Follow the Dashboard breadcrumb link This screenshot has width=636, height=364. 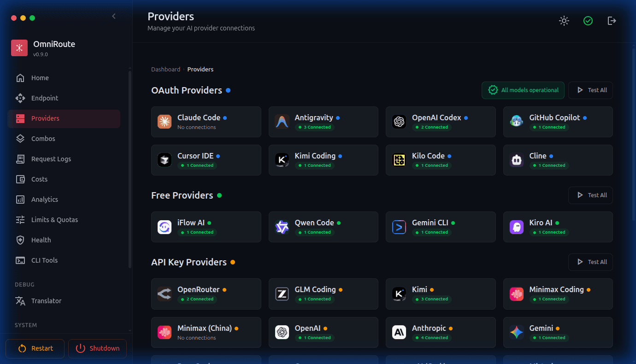[x=166, y=69]
